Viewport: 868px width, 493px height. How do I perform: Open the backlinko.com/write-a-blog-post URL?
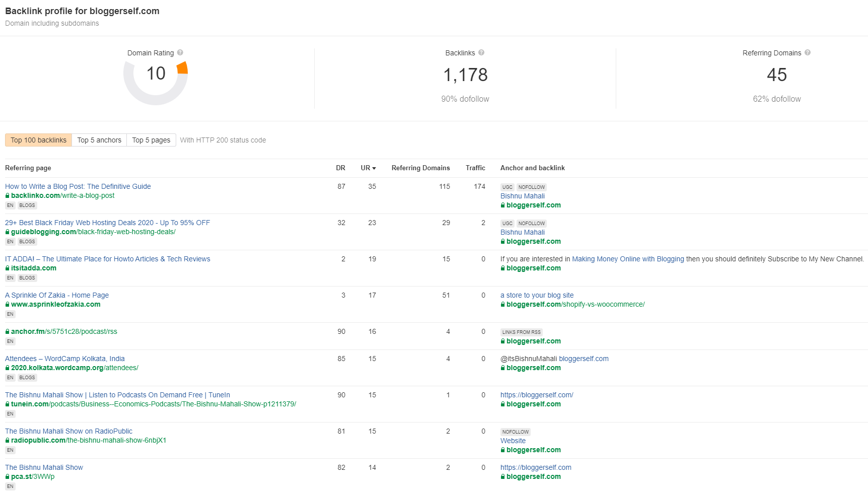pyautogui.click(x=62, y=195)
